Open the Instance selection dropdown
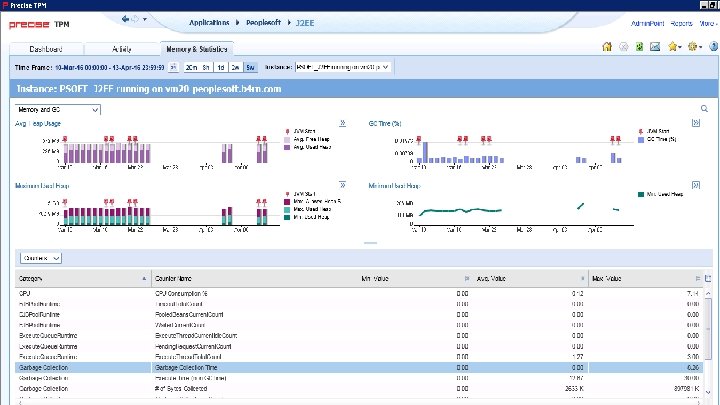 coord(343,67)
